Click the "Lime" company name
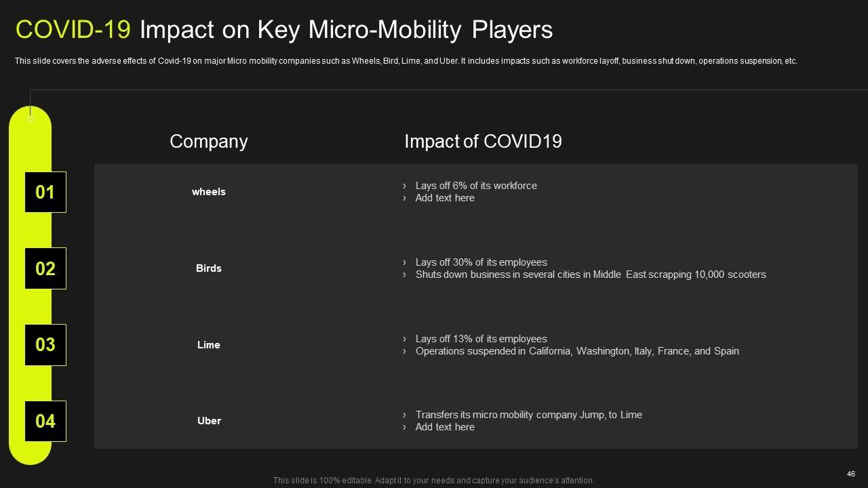This screenshot has width=868, height=488. [x=208, y=345]
